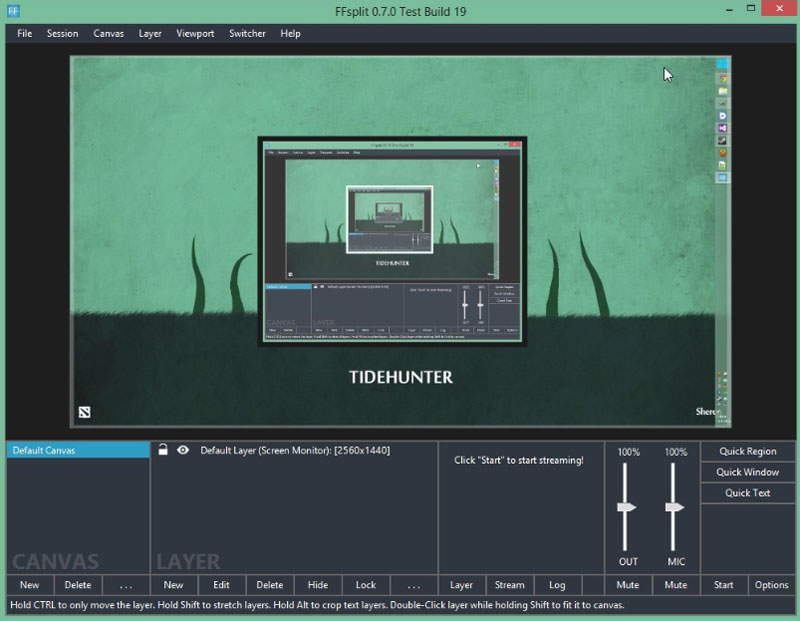Viewport: 800px width, 621px height.
Task: Mute the OUT audio channel
Action: coord(628,585)
